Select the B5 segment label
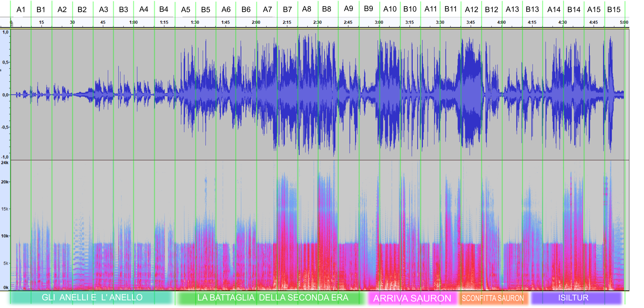The image size is (644, 308). pos(206,10)
